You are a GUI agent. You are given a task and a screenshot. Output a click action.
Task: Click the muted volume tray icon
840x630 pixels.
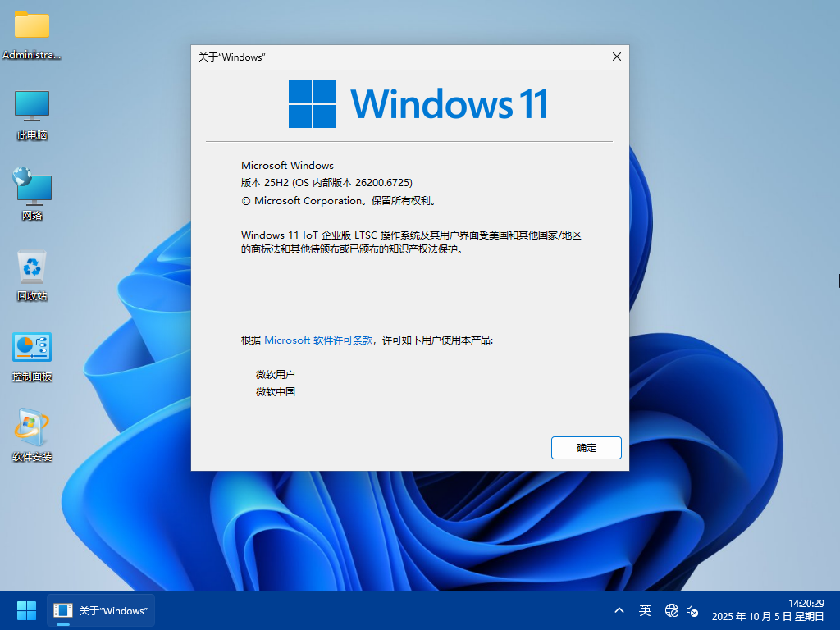tap(692, 610)
